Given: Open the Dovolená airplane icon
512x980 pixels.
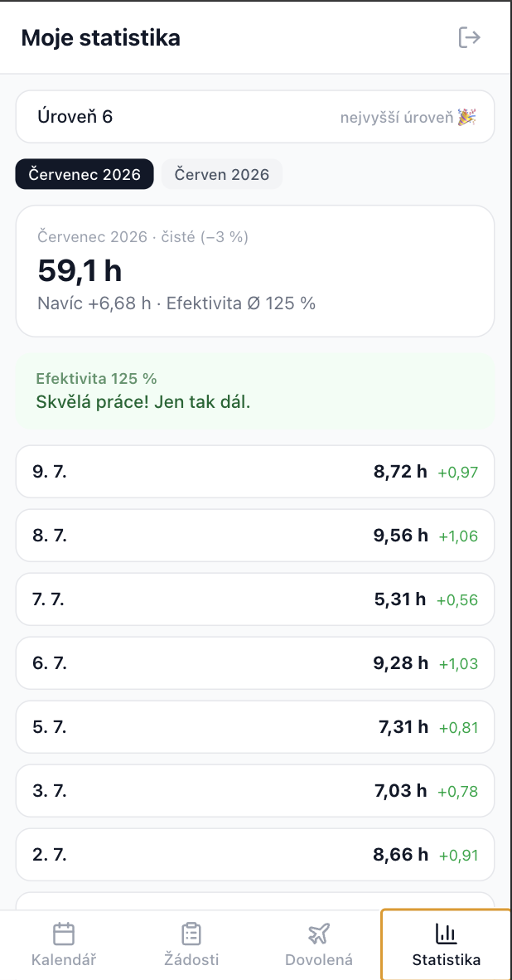Looking at the screenshot, I should [x=318, y=934].
